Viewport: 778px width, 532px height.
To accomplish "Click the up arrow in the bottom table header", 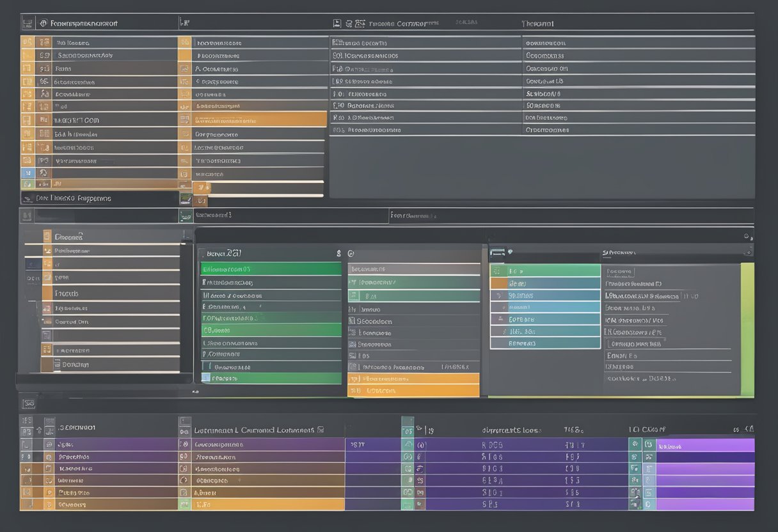I will pyautogui.click(x=40, y=430).
